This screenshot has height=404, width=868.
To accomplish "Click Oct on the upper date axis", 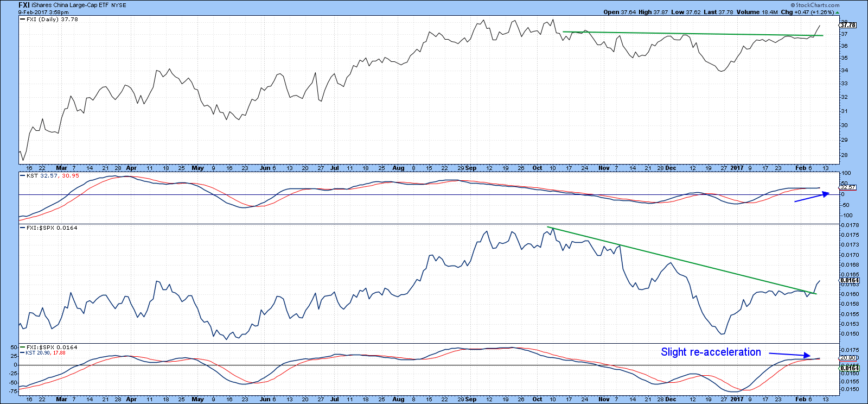I will 537,168.
